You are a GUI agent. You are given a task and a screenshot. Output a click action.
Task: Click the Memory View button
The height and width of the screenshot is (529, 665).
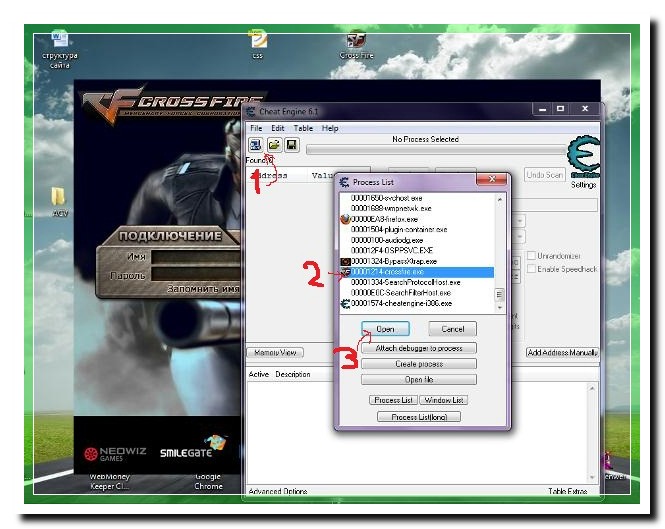point(275,353)
